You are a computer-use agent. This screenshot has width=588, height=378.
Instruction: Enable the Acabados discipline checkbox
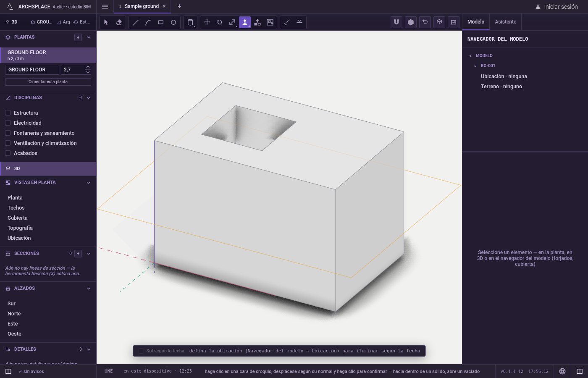click(8, 153)
